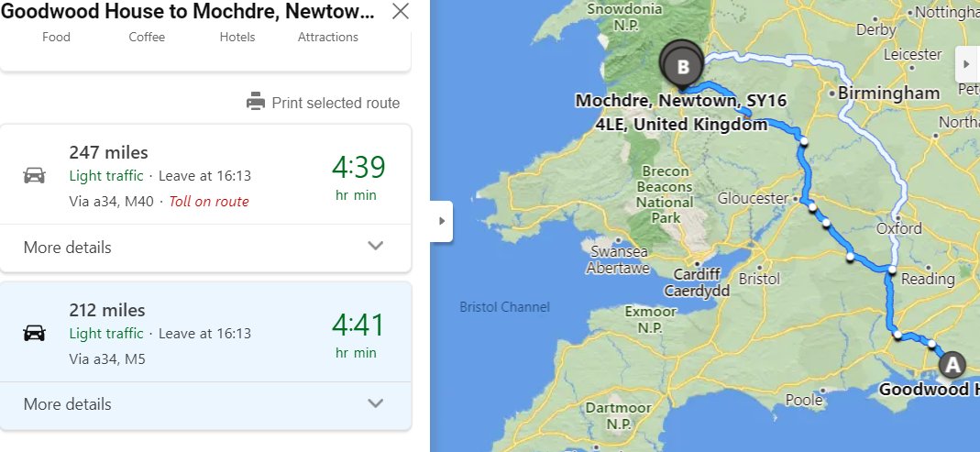This screenshot has width=980, height=452.
Task: Collapse the directions side panel arrow
Action: tap(441, 221)
